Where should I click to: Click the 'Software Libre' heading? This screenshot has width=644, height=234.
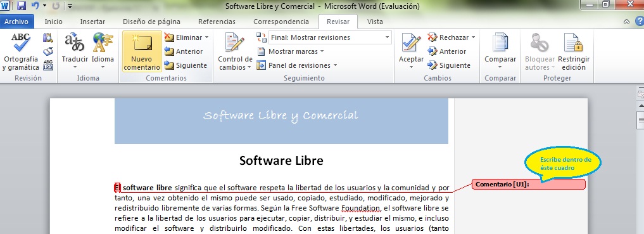(281, 160)
